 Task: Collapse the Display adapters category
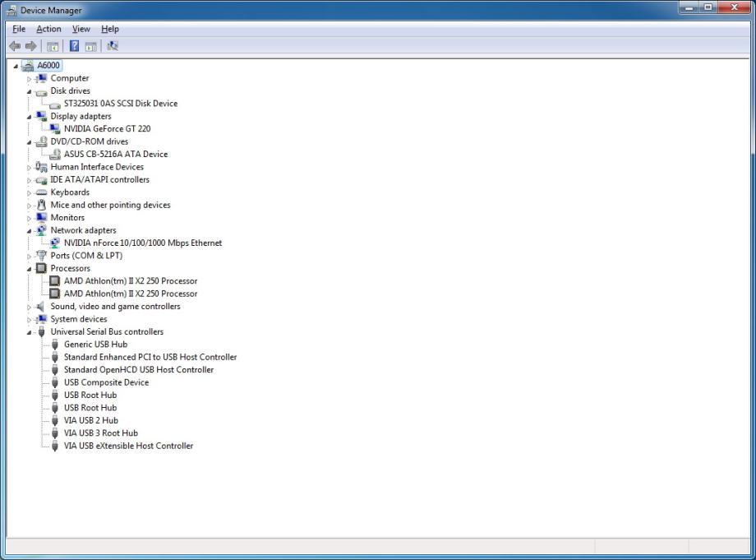(29, 117)
